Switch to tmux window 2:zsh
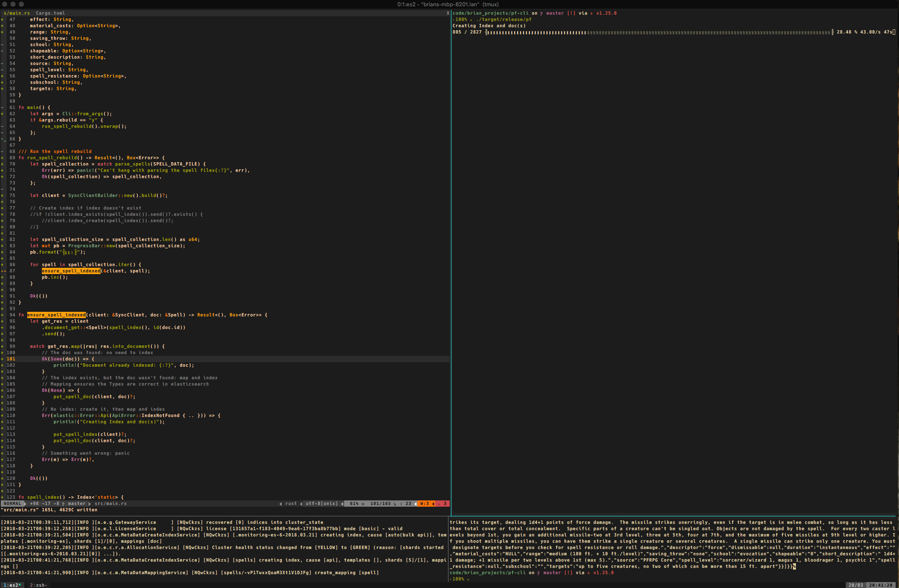Viewport: 899px width, 588px height. (39, 584)
